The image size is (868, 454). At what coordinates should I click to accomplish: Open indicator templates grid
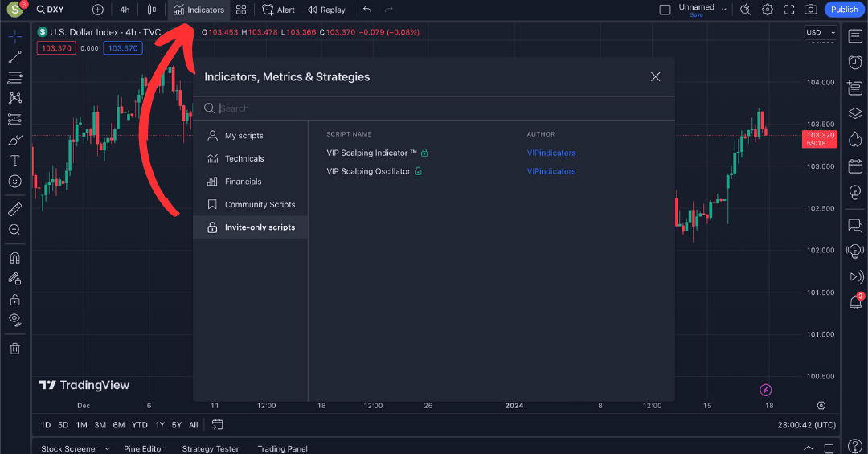(x=241, y=10)
